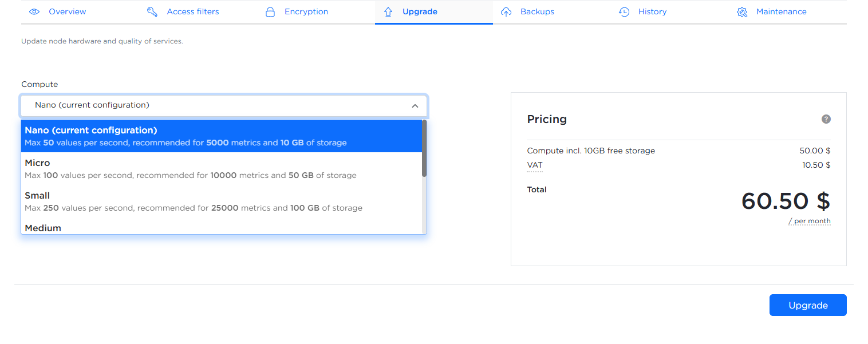Click the underlined VAT label
This screenshot has height=344, width=868.
[x=535, y=165]
